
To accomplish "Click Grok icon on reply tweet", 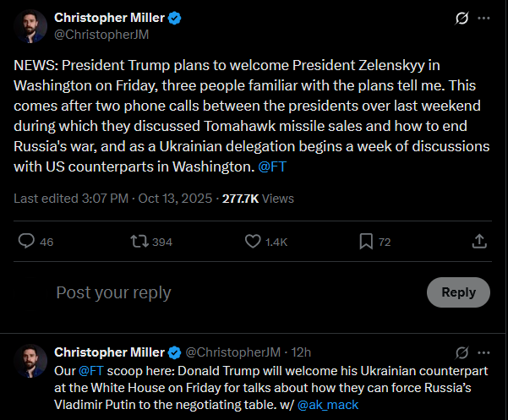I will tap(462, 352).
